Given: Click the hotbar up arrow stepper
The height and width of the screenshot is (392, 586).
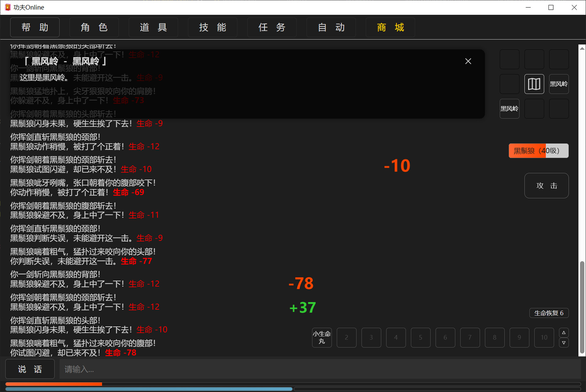Looking at the screenshot, I should coord(564,332).
